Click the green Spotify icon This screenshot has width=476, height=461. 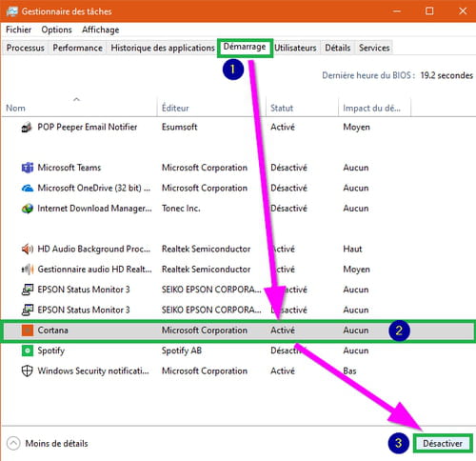[x=28, y=351]
